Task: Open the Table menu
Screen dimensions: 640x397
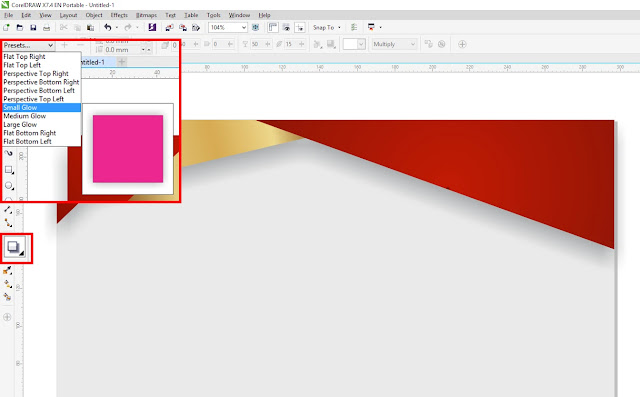Action: pos(191,15)
